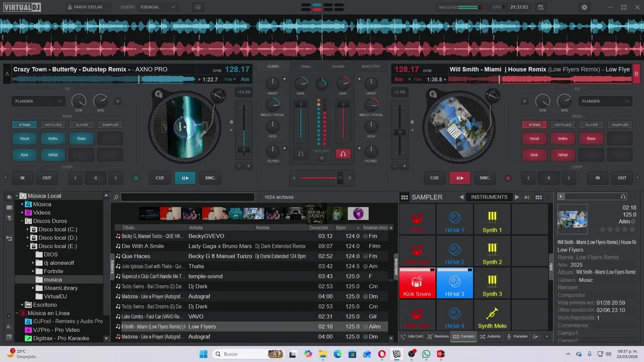Open WhatsApp from the taskbar
The width and height of the screenshot is (644, 362).
click(x=427, y=354)
